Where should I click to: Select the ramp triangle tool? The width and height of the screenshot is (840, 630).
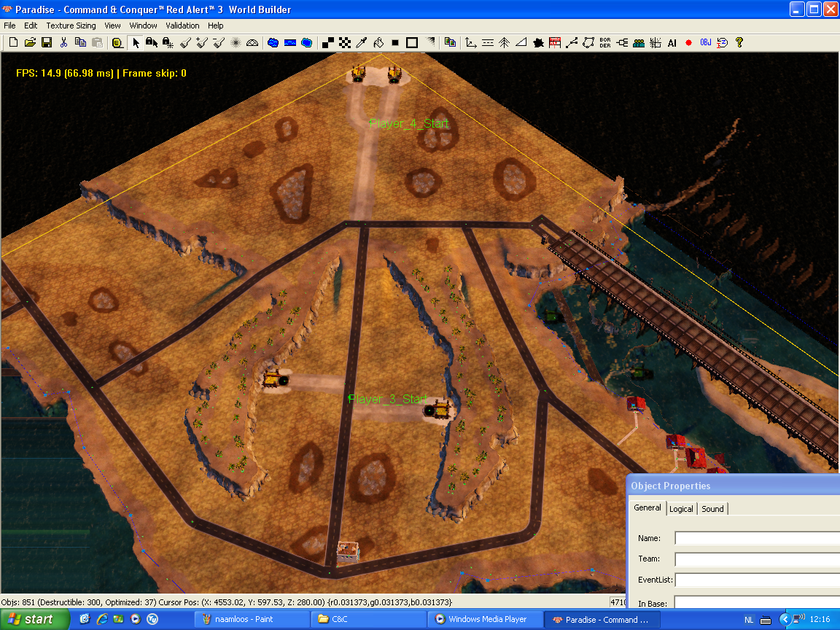click(x=521, y=42)
